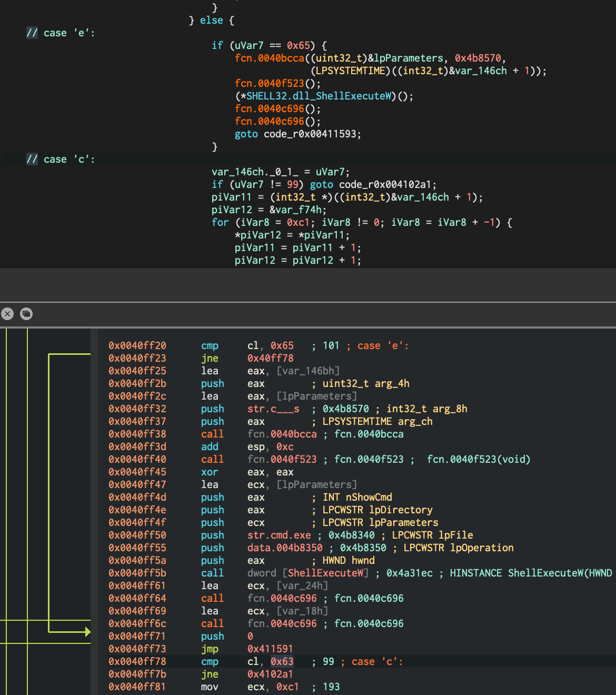This screenshot has height=695, width=616.
Task: Click the fcn.0040f523(void) signature comment
Action: pos(479,459)
